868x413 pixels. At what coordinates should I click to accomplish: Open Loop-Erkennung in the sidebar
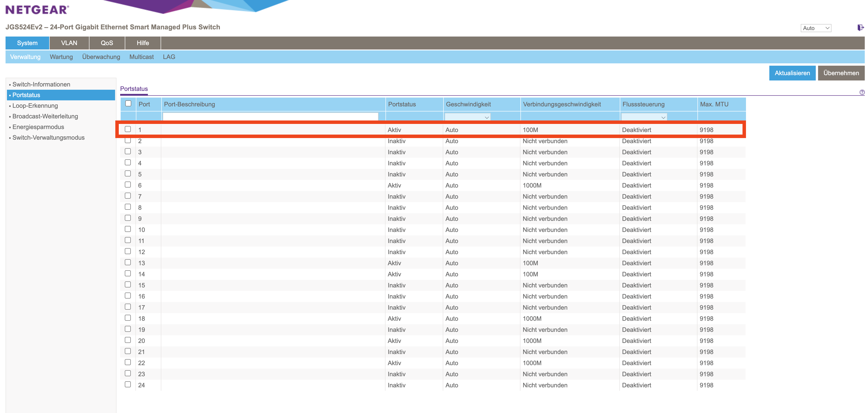[35, 105]
